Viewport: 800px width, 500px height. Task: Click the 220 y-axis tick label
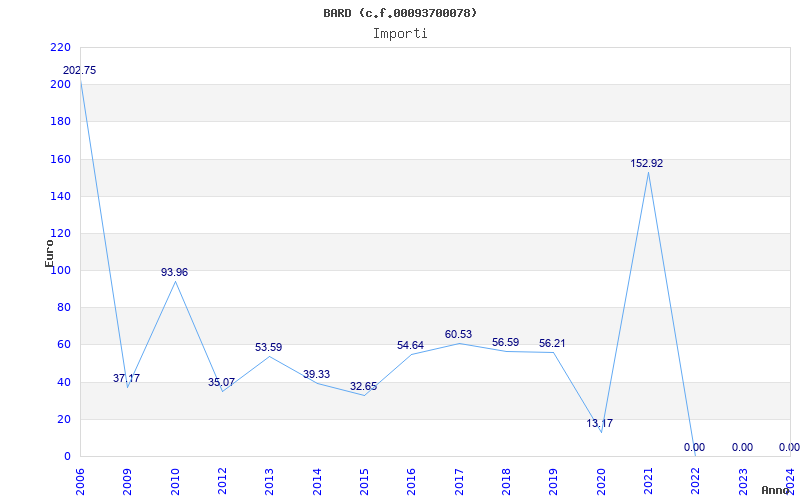tap(60, 47)
